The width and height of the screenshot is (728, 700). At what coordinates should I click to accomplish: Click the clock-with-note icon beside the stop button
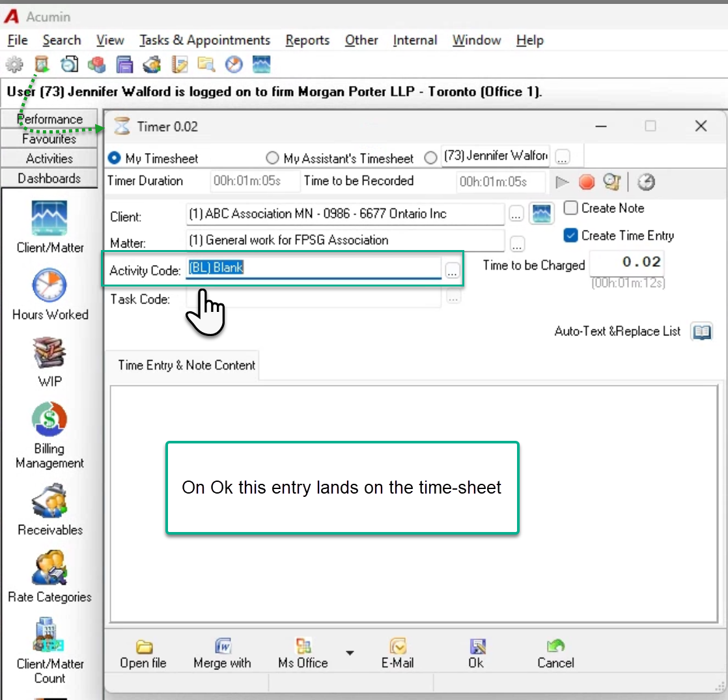(x=612, y=182)
